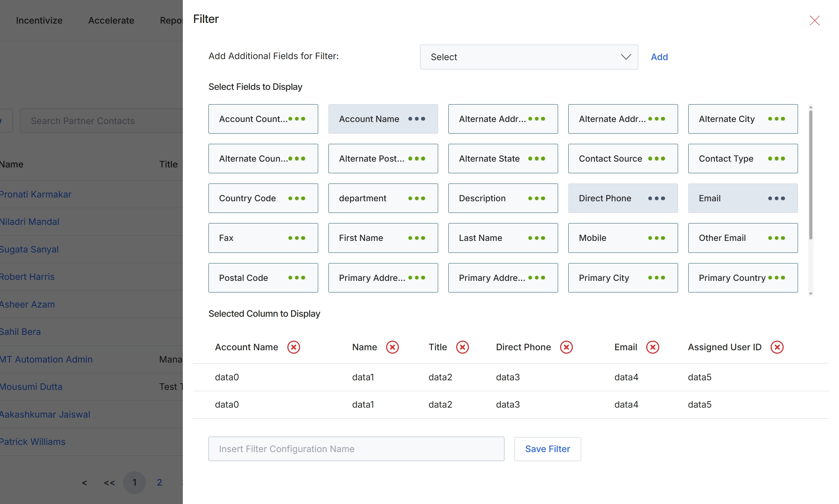
Task: Toggle the Account Count... field tile
Action: (x=263, y=119)
